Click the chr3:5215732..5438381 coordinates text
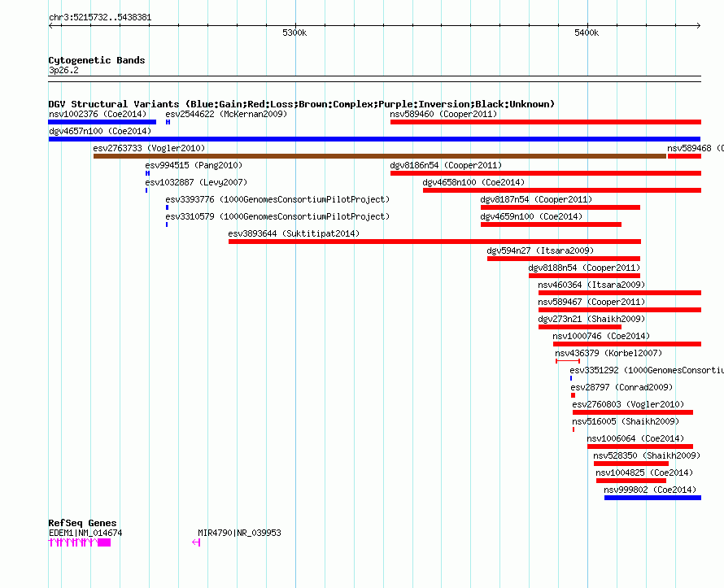 click(x=100, y=18)
